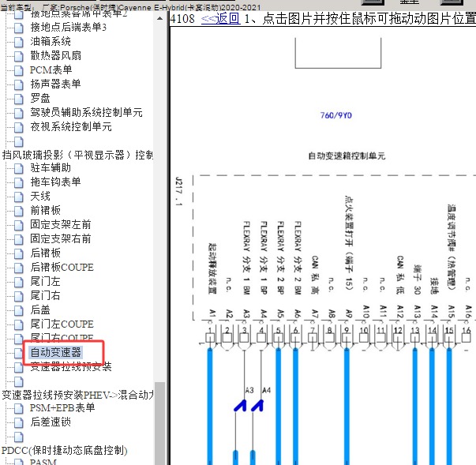This screenshot has height=465, width=476.
Task: Click document icon beside 前裙板
Action: point(18,211)
